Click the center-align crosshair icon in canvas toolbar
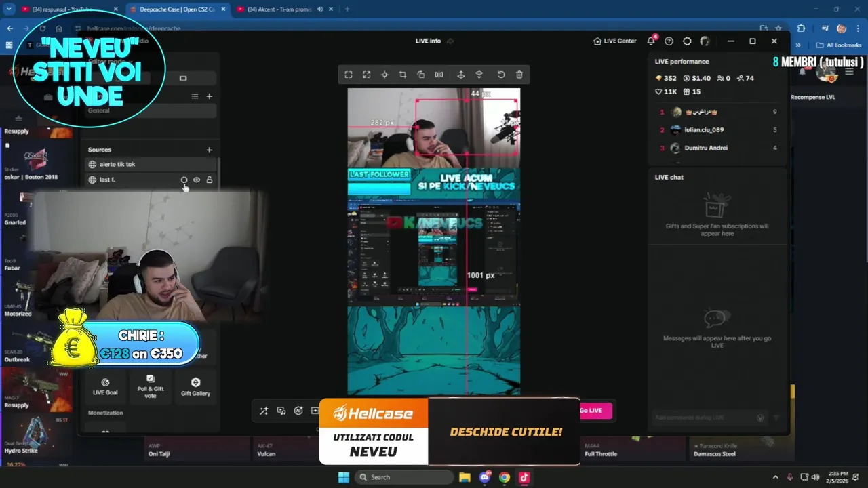The image size is (868, 488). tap(384, 75)
